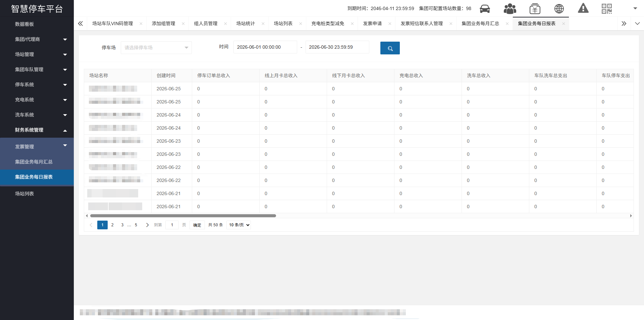644x320 pixels.
Task: Click the warning triangle alert icon
Action: pos(583,8)
